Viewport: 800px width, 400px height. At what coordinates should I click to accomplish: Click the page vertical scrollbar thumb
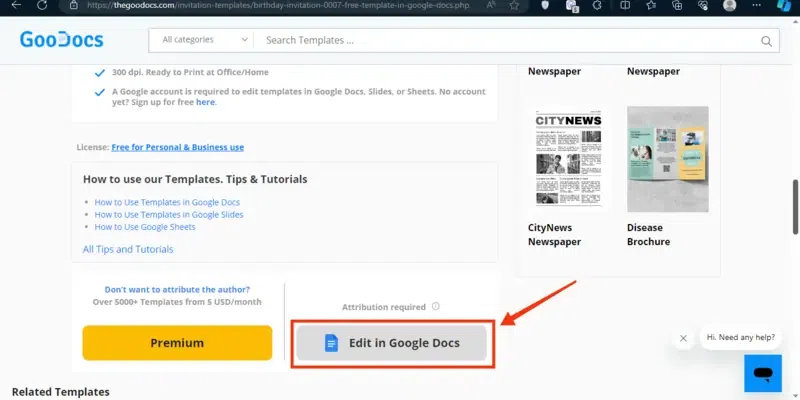(x=795, y=206)
